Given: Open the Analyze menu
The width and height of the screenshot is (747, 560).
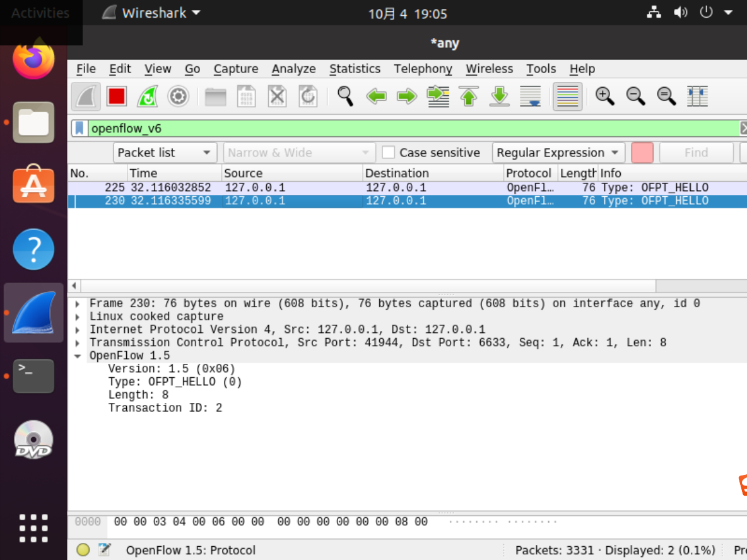Looking at the screenshot, I should pos(293,69).
